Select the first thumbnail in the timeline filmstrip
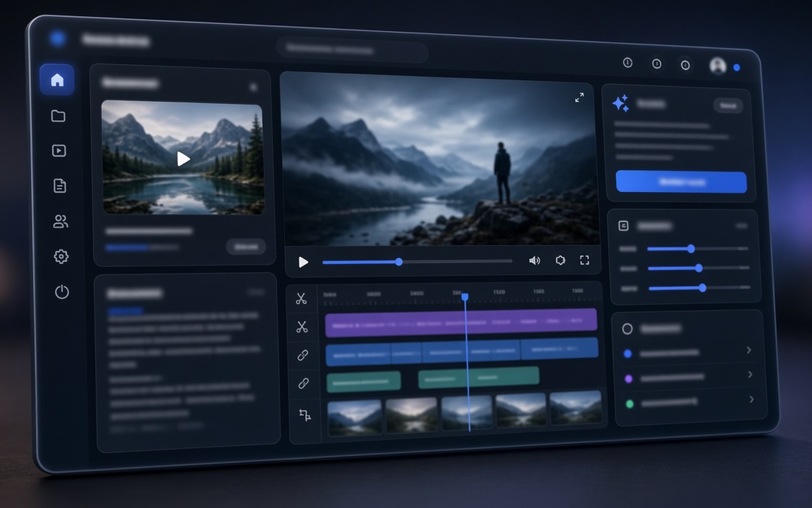The height and width of the screenshot is (508, 812). pyautogui.click(x=355, y=418)
